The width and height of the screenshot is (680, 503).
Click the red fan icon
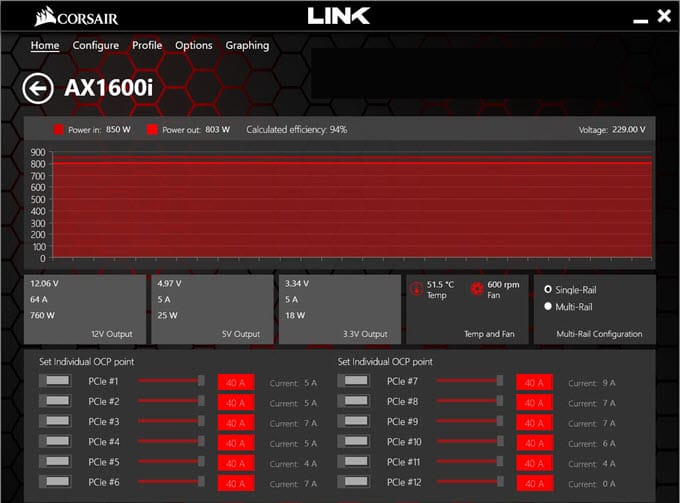click(477, 289)
